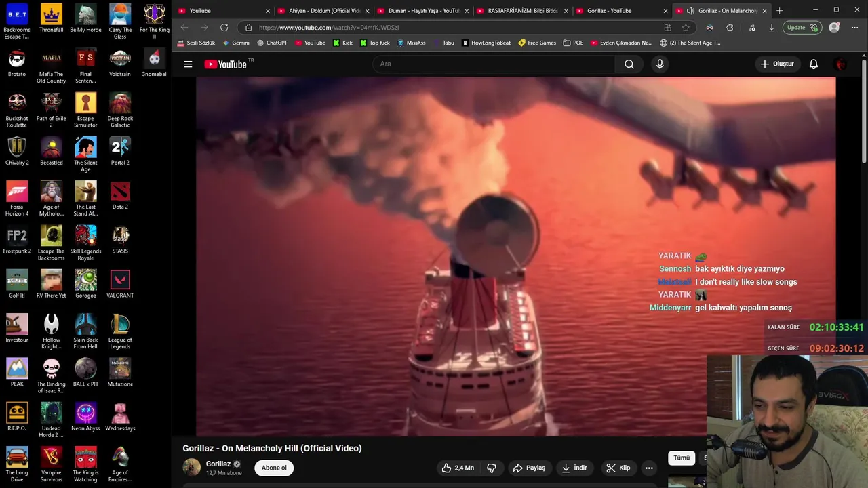Open VALORANT desktop shortcut
This screenshot has height=488, width=868.
coord(120,285)
